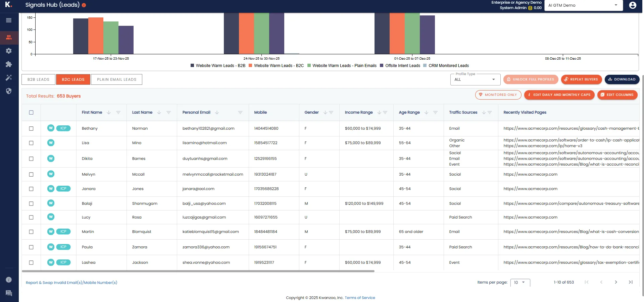Screen dimensions: 644x302
Task: Select the magic wand sidebar icon
Action: pyautogui.click(x=9, y=78)
